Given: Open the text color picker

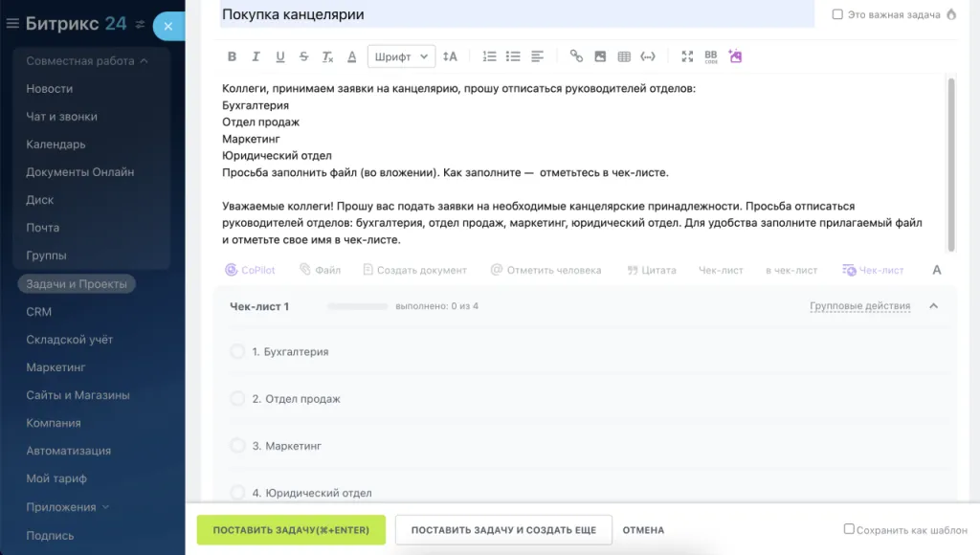Looking at the screenshot, I should pyautogui.click(x=352, y=56).
